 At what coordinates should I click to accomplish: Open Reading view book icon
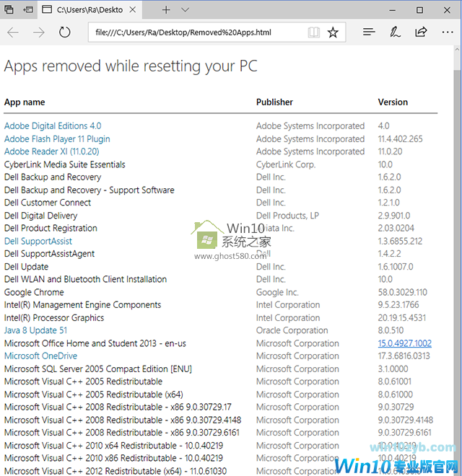pos(313,32)
